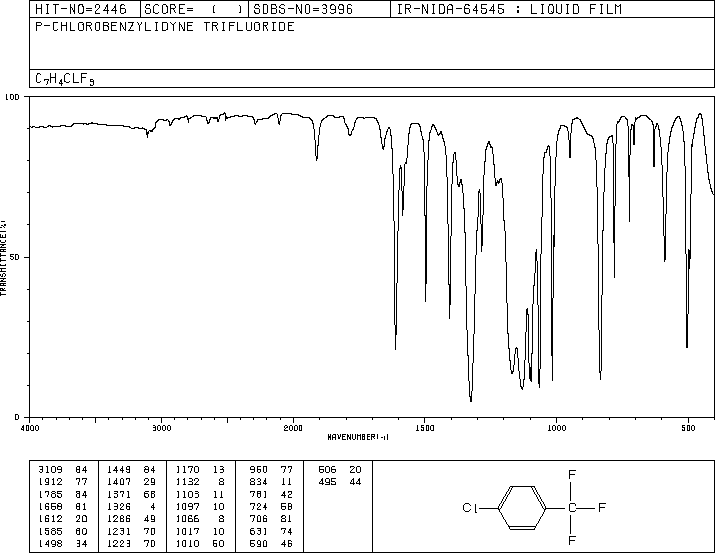Select the IR-NIDA-64545 : LIQUID FILM label
Image resolution: width=715 pixels, height=553 pixels.
509,9
